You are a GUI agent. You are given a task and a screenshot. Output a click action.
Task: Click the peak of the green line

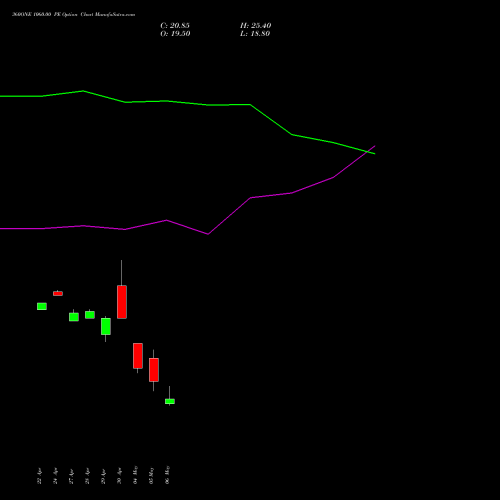tap(83, 91)
